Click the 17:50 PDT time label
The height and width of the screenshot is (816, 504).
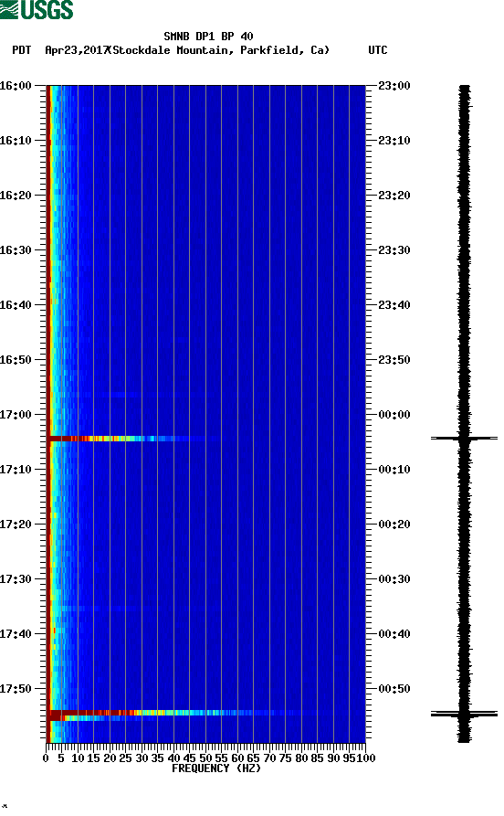[16, 688]
